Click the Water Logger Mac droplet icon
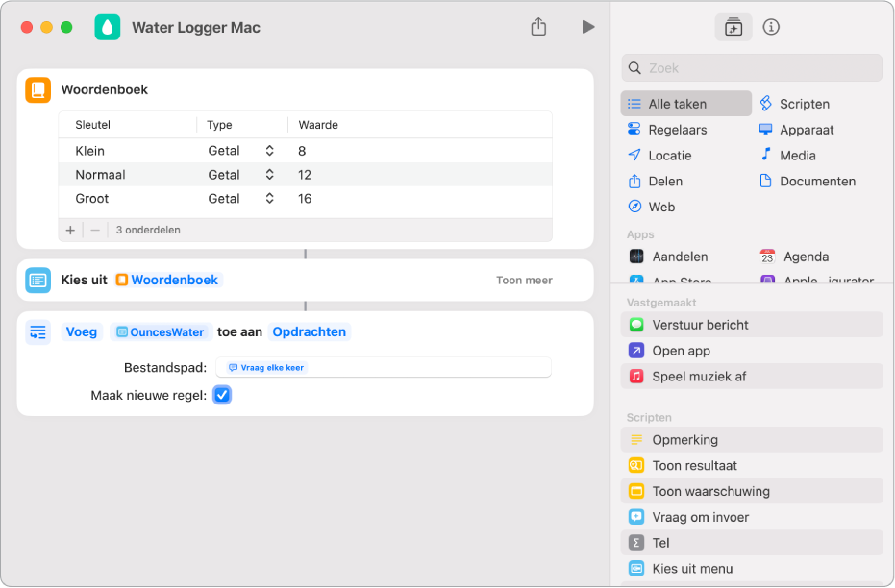Image resolution: width=895 pixels, height=588 pixels. pyautogui.click(x=108, y=27)
